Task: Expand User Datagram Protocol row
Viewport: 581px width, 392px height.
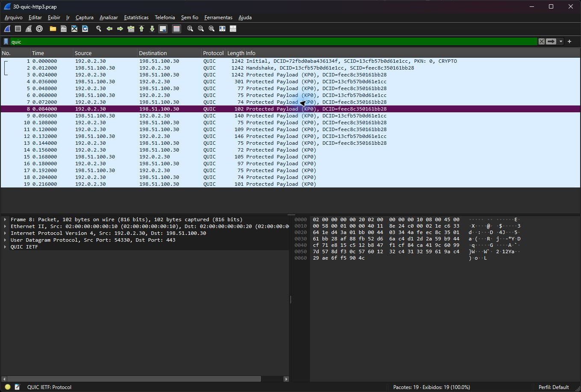Action: 5,240
